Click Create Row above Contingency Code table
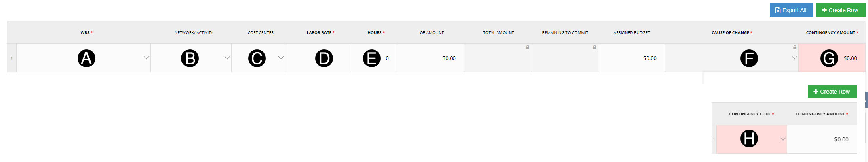Viewport: 868px width, 162px height. pyautogui.click(x=832, y=92)
